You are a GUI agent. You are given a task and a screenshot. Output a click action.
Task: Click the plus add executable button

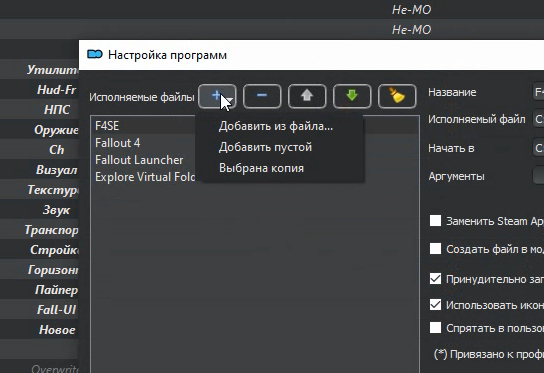217,96
